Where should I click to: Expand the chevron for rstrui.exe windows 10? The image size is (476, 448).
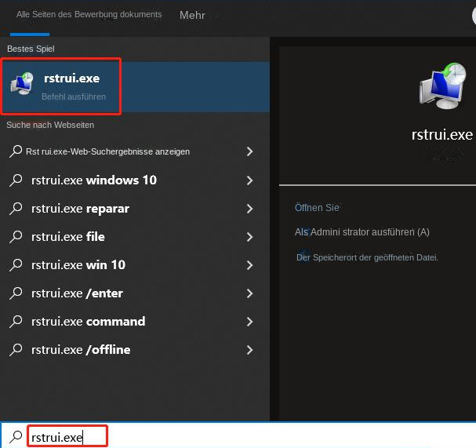249,180
